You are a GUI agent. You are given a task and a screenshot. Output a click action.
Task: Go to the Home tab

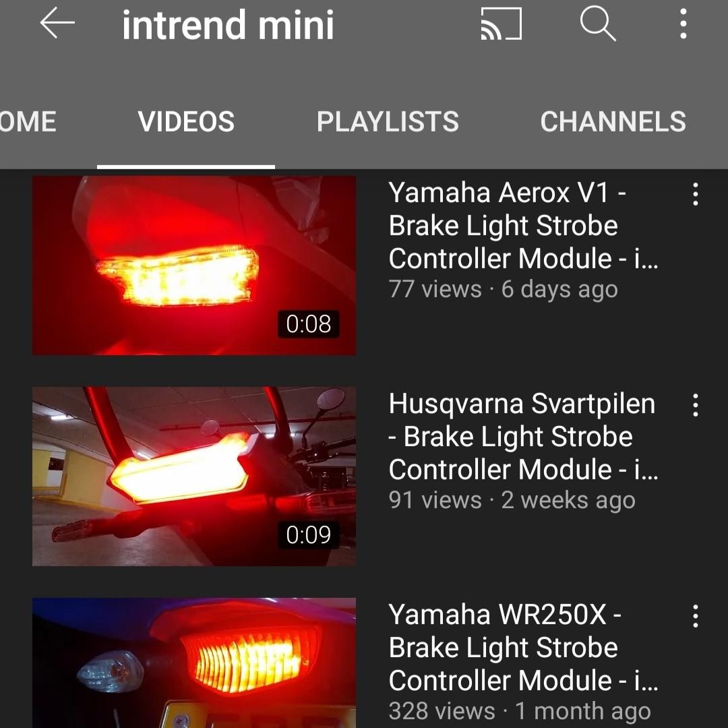(x=28, y=121)
